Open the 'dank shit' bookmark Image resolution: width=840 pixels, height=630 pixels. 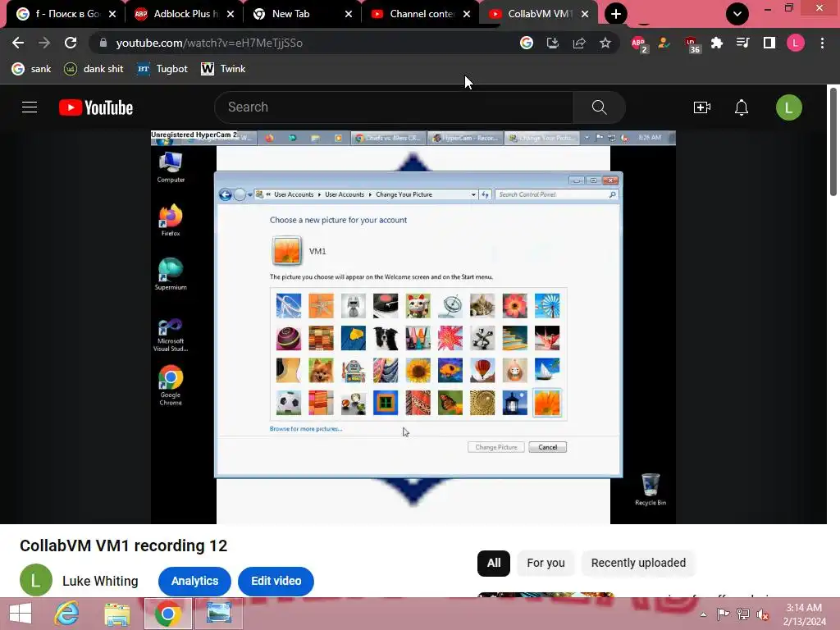tap(94, 69)
